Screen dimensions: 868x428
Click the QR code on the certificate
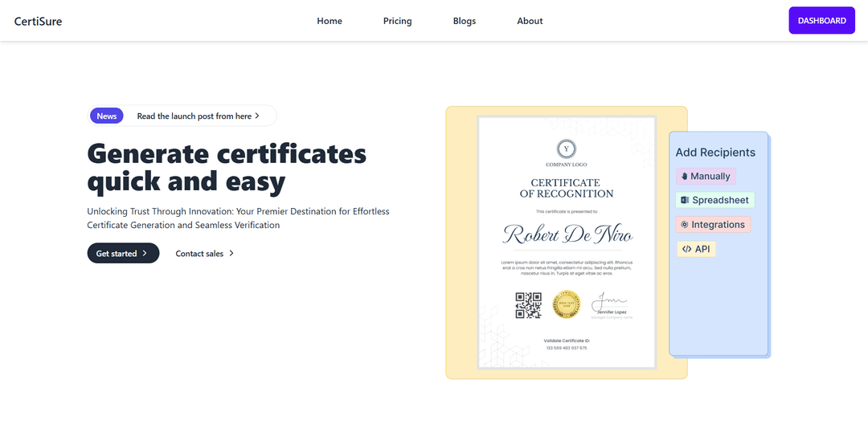point(528,305)
